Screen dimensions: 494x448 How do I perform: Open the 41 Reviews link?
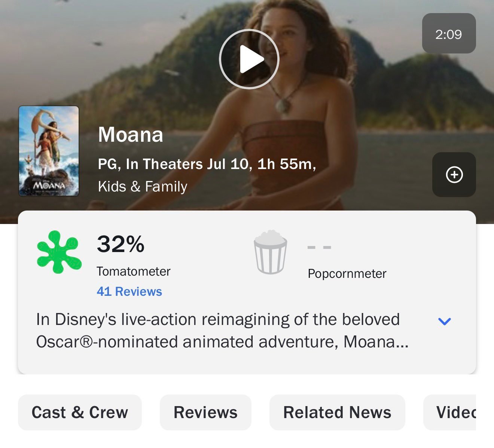click(129, 291)
